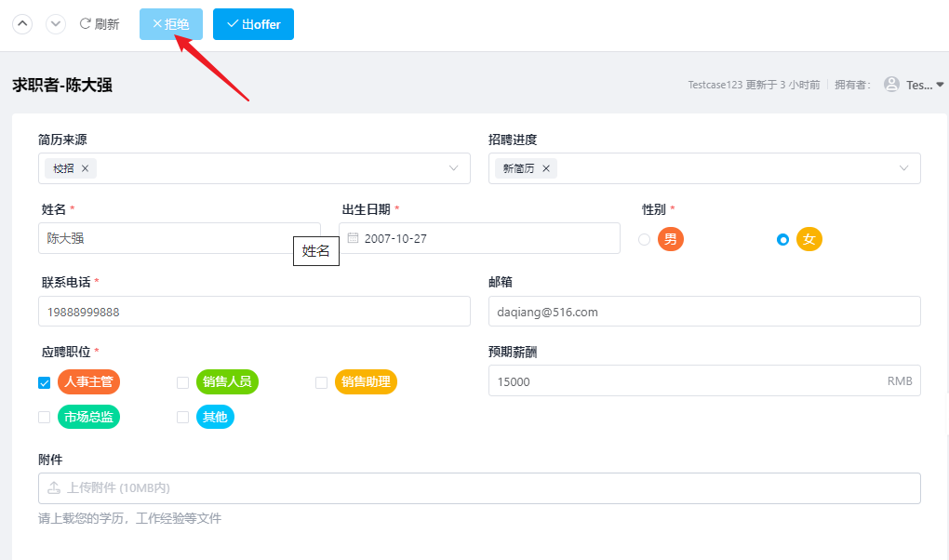Click the 销售助理 yellow tag
949x560 pixels.
[x=367, y=382]
